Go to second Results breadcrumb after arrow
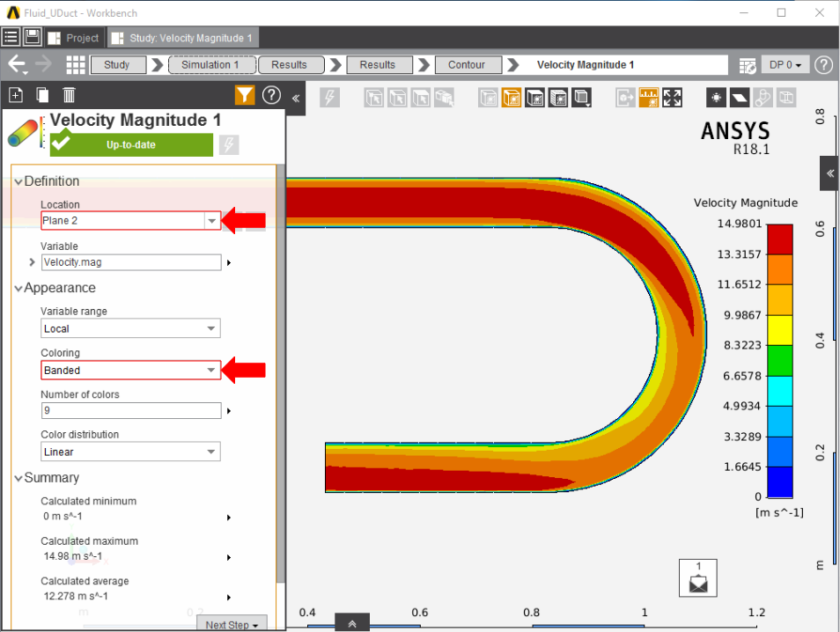Image resolution: width=840 pixels, height=632 pixels. pos(379,65)
